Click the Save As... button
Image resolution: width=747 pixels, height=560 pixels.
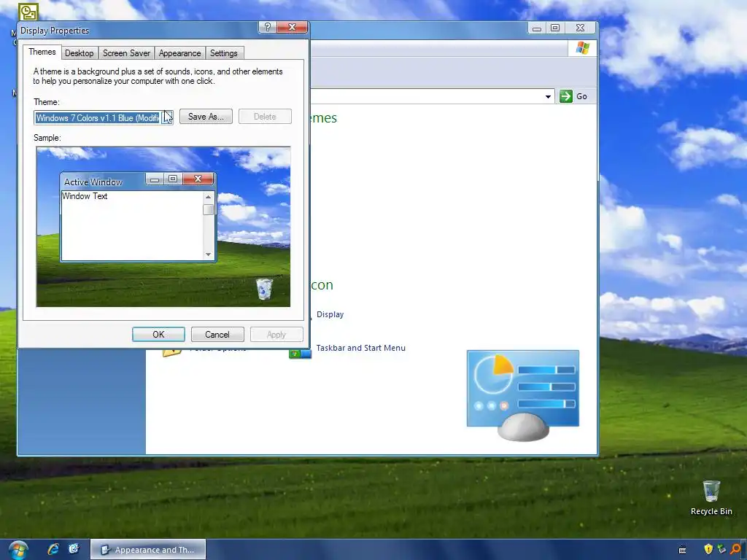[206, 117]
